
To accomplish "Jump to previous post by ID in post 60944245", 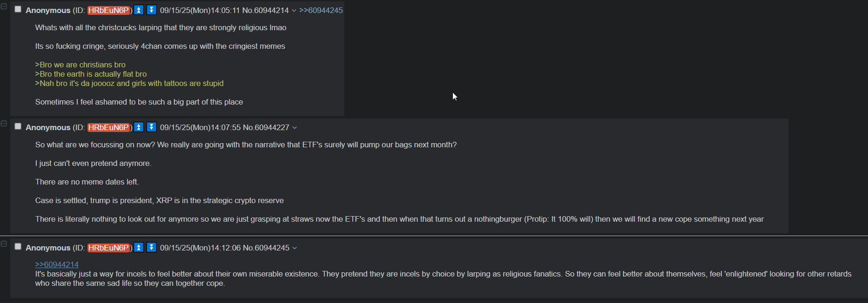I will click(x=139, y=247).
